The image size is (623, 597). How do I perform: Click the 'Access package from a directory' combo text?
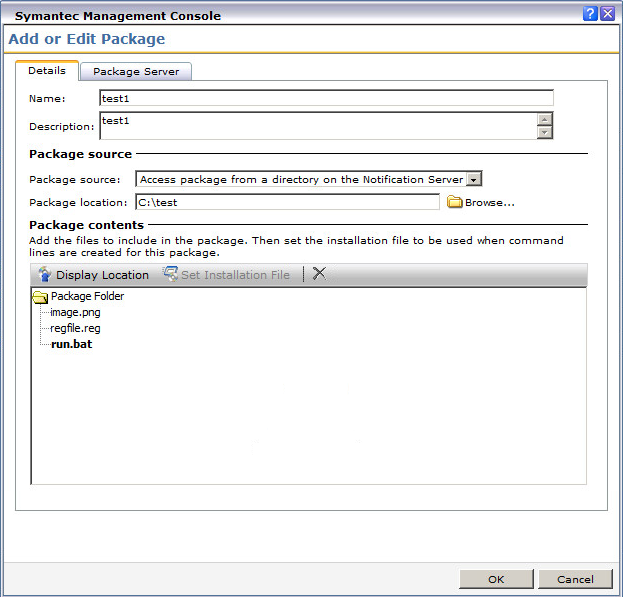302,180
